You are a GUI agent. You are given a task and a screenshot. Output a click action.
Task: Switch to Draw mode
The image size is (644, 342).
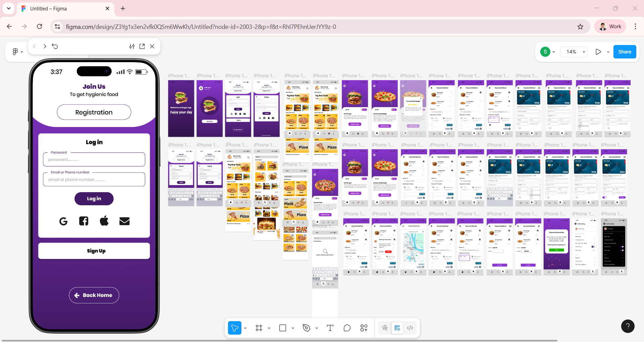[x=385, y=328]
